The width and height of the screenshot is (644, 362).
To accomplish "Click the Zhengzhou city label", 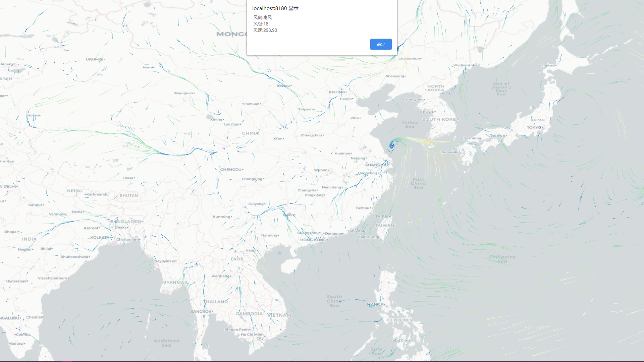I will click(x=312, y=135).
